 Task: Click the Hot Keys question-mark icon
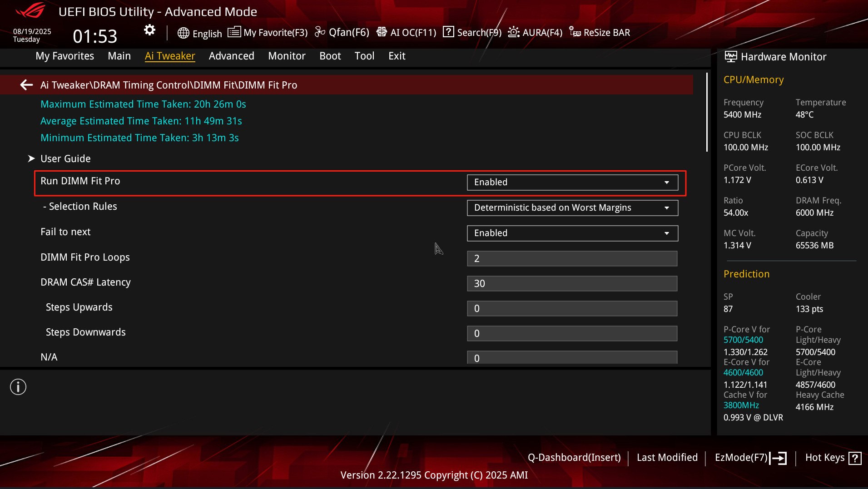[855, 458]
